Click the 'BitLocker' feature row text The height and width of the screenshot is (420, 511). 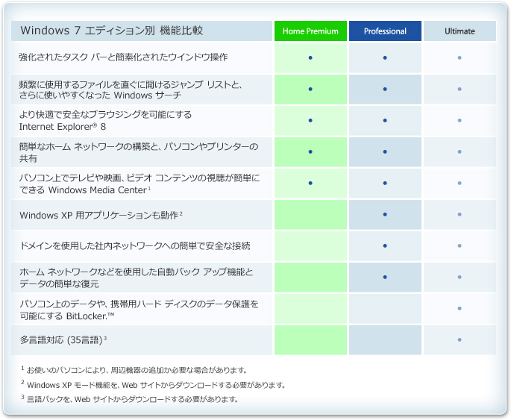pyautogui.click(x=139, y=310)
